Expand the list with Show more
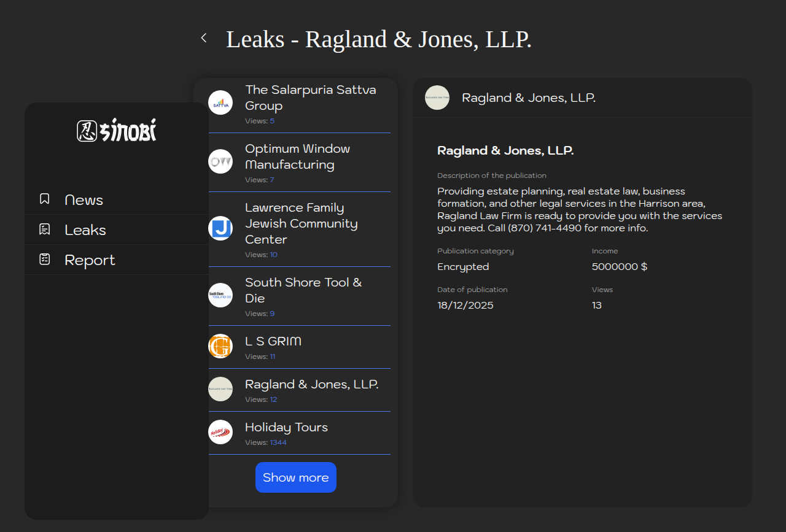The height and width of the screenshot is (532, 786). [x=296, y=477]
